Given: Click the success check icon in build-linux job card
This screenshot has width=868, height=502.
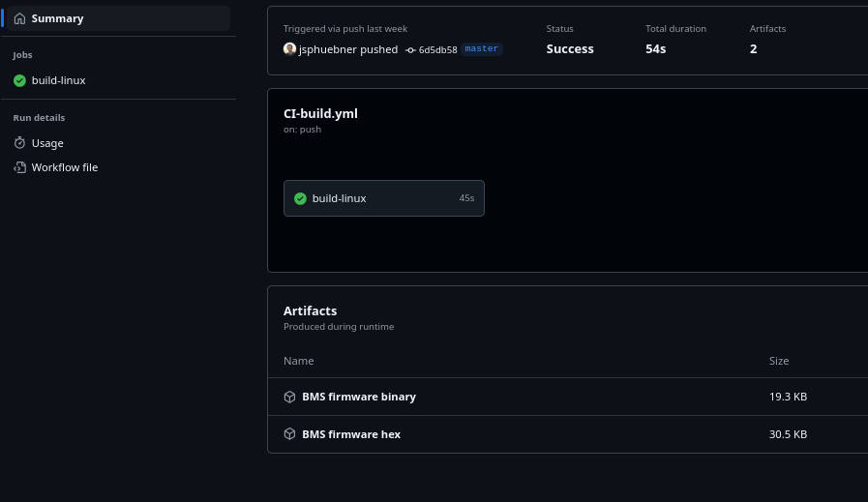Looking at the screenshot, I should pos(300,198).
